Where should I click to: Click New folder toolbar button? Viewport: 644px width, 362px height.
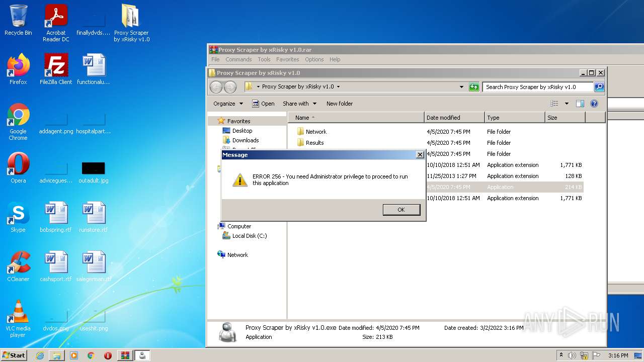pyautogui.click(x=340, y=104)
